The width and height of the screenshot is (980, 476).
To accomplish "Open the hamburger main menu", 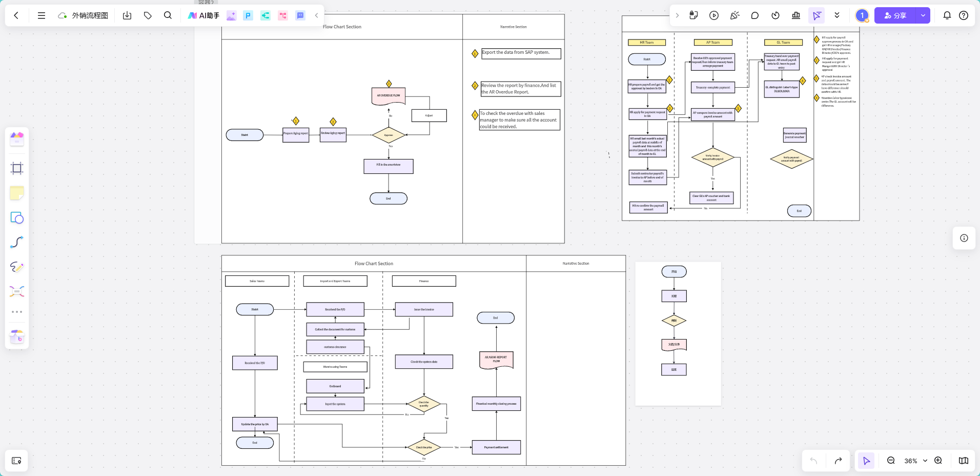I will [42, 15].
